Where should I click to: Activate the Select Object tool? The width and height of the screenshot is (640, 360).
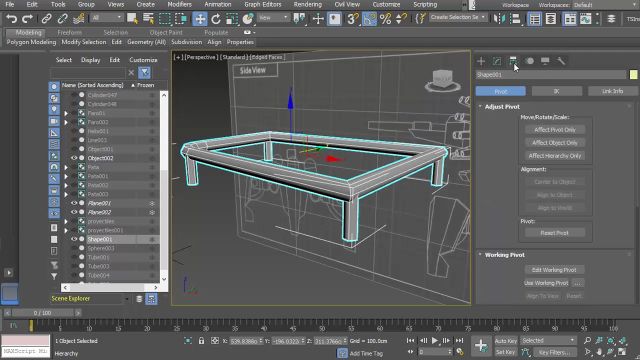(132, 19)
